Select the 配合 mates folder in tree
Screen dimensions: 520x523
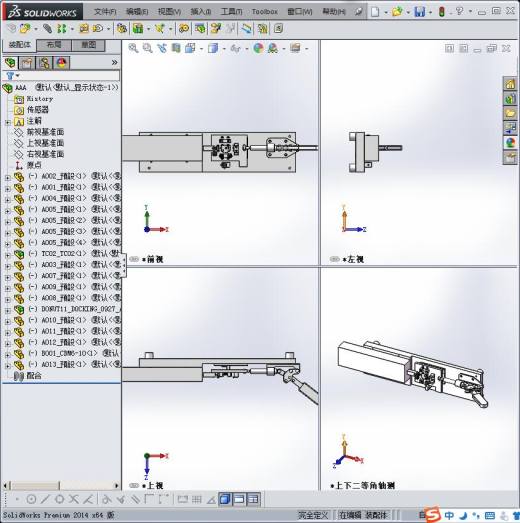34,376
